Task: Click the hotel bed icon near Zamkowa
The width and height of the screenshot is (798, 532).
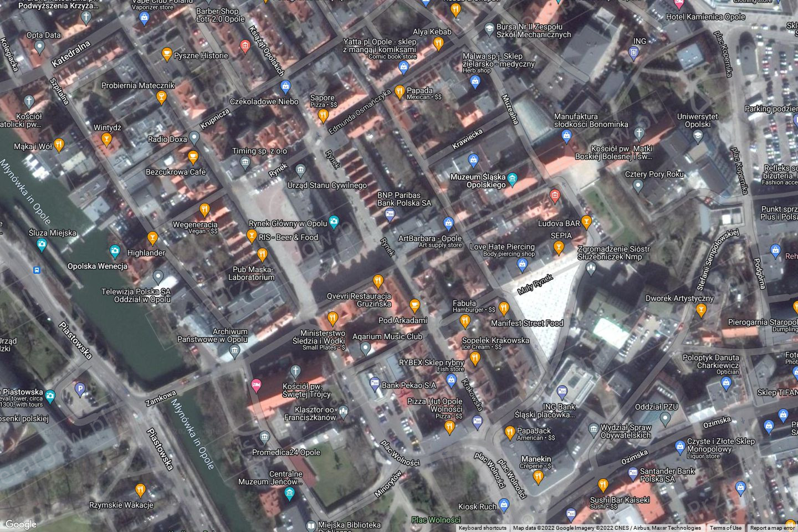Action: coord(256,384)
